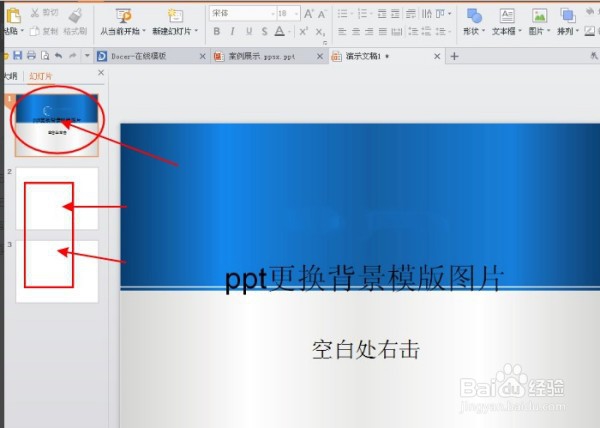Close the 案例展示 ppsx.ppt tab
600x428 pixels.
[x=320, y=57]
